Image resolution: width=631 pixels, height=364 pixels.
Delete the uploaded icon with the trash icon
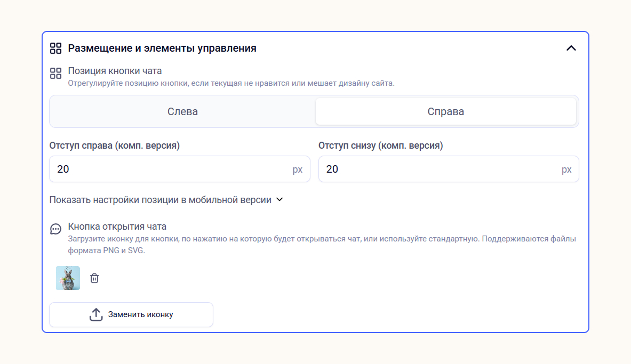[94, 278]
